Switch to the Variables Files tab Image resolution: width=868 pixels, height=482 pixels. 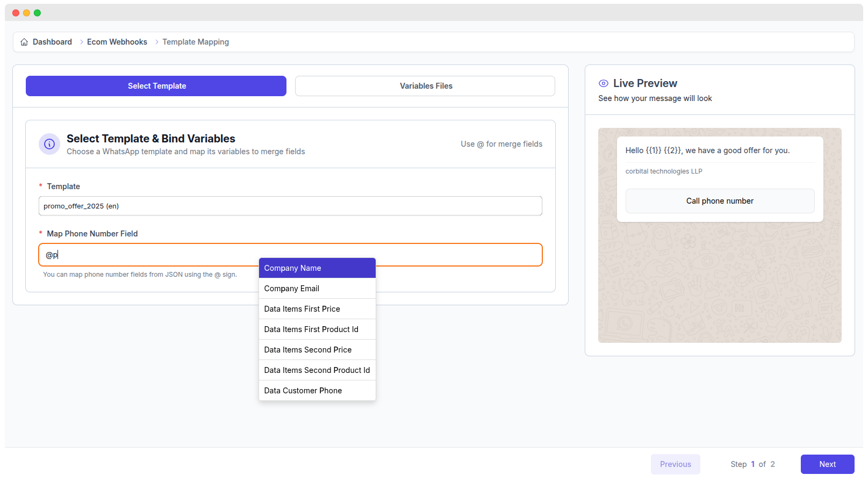click(425, 86)
